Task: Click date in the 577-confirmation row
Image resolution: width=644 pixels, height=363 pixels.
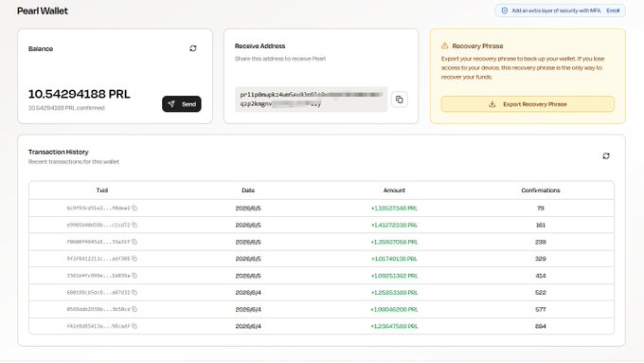Action: (248, 309)
